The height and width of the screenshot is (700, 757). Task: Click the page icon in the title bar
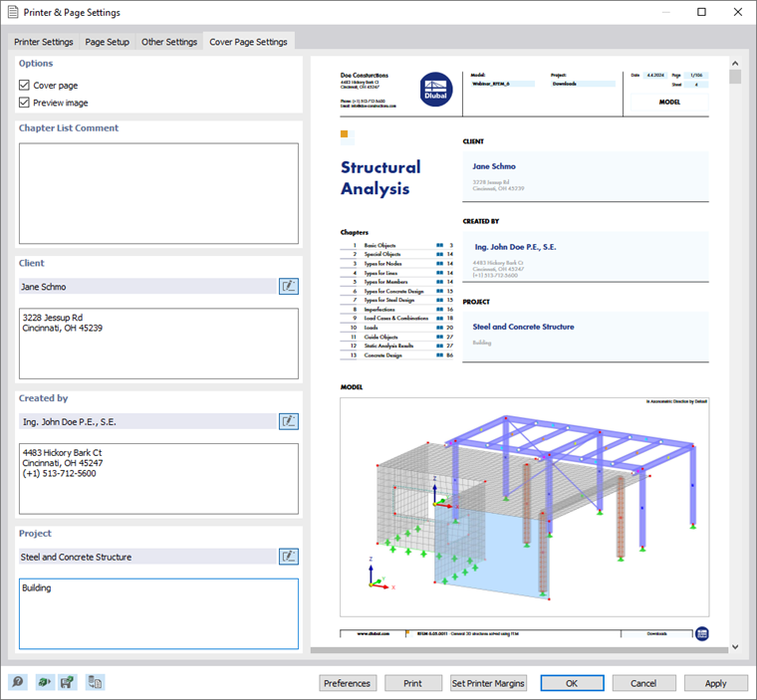[13, 12]
